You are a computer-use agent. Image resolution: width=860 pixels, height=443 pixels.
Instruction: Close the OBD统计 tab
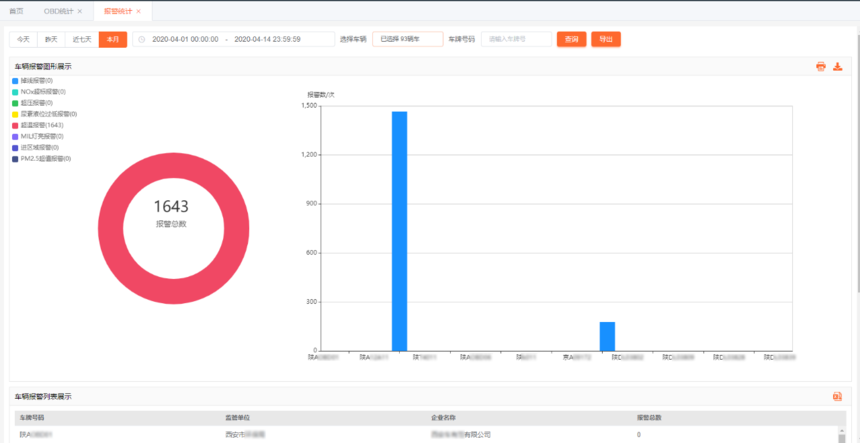(x=80, y=11)
